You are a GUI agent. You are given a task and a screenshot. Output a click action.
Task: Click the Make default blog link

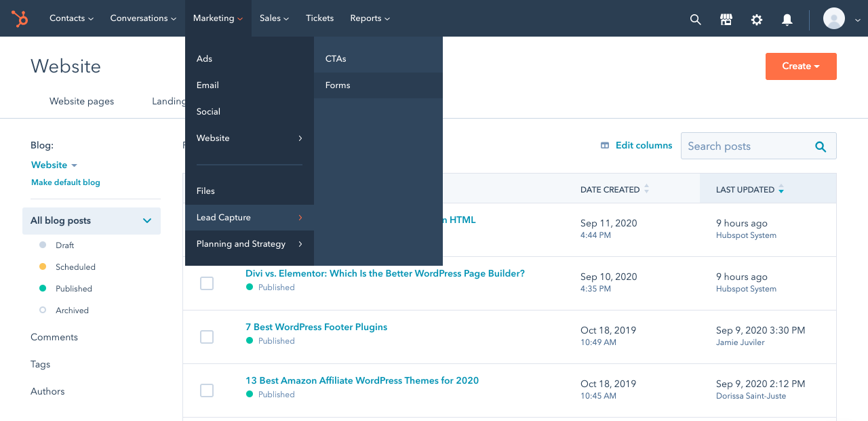click(65, 182)
